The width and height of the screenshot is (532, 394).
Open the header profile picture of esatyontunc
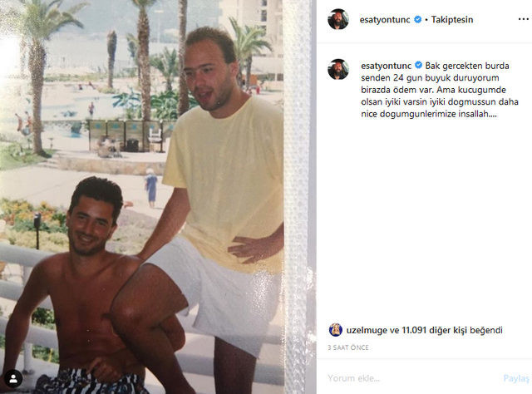click(338, 19)
